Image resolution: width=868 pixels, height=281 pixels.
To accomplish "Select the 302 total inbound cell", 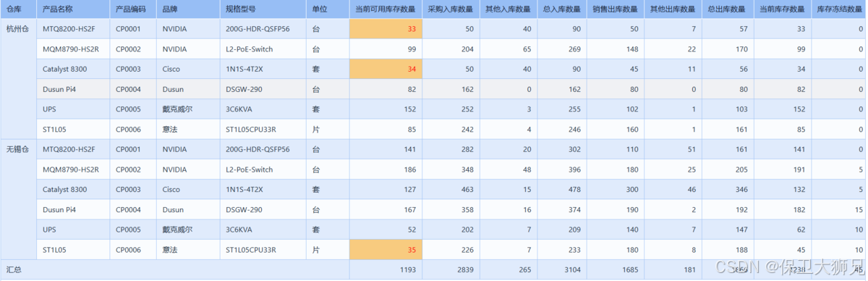I will coord(561,149).
